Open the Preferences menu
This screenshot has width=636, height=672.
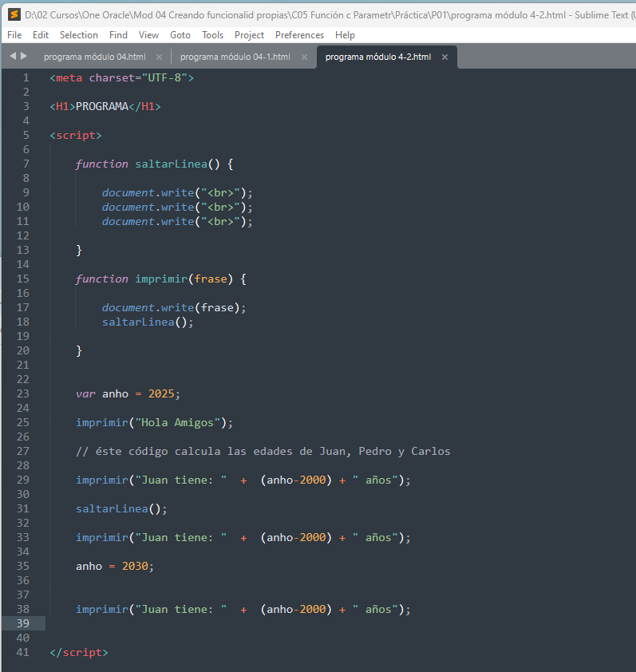[x=299, y=35]
